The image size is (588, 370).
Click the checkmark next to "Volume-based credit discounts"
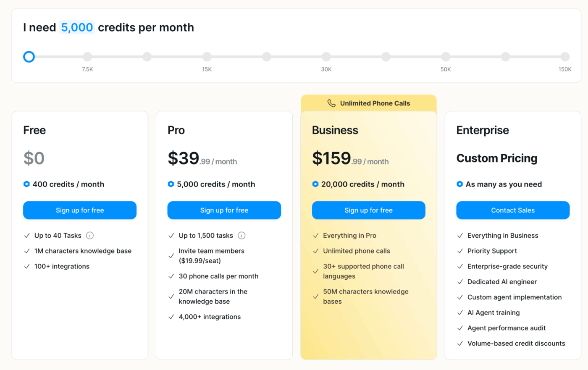pyautogui.click(x=459, y=343)
